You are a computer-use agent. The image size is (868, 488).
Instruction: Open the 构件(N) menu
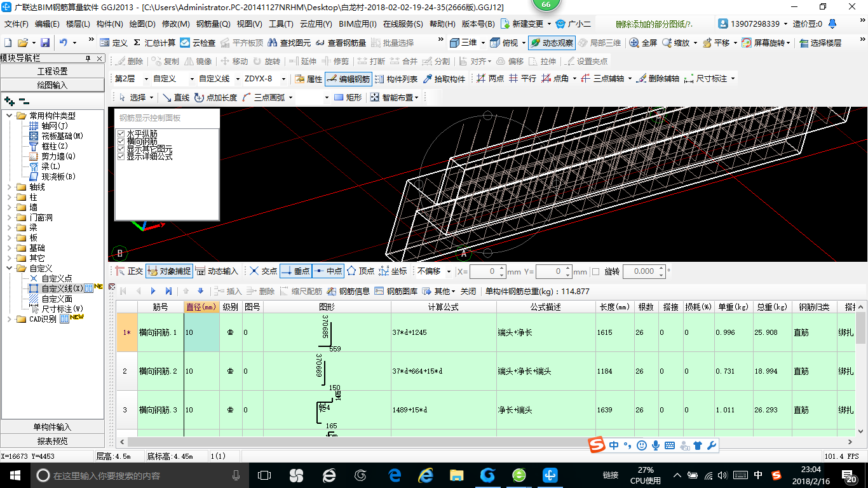[109, 24]
